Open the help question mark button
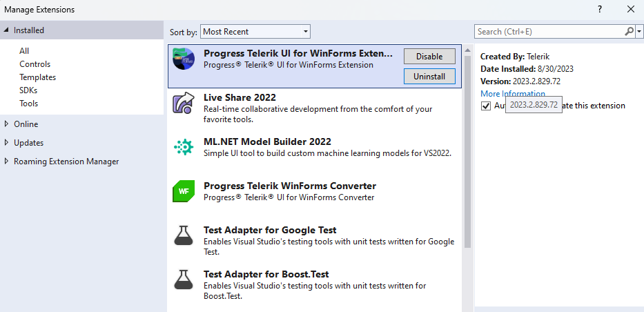644x312 pixels. [x=600, y=9]
